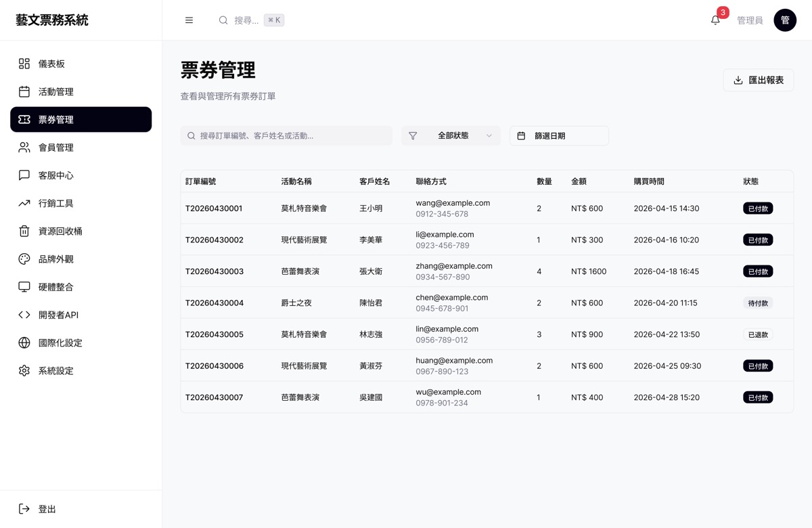The height and width of the screenshot is (528, 812).
Task: Click the 藝文票務系統 title
Action: tap(52, 20)
